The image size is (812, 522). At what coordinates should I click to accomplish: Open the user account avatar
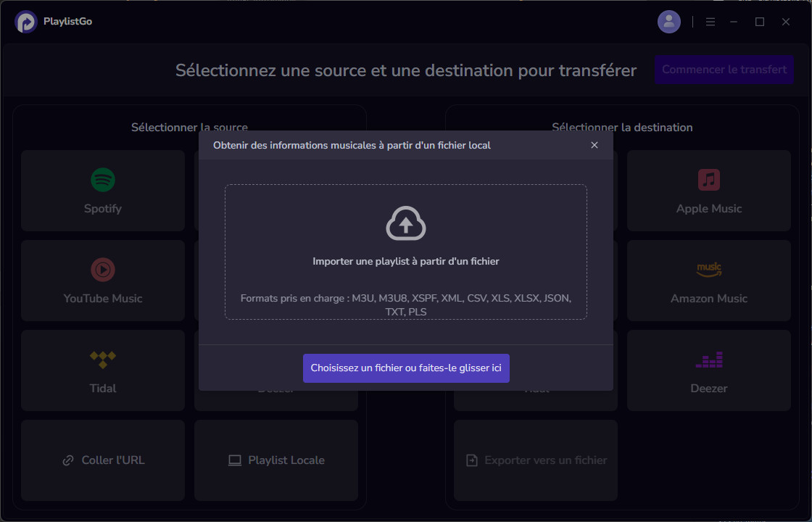point(668,22)
